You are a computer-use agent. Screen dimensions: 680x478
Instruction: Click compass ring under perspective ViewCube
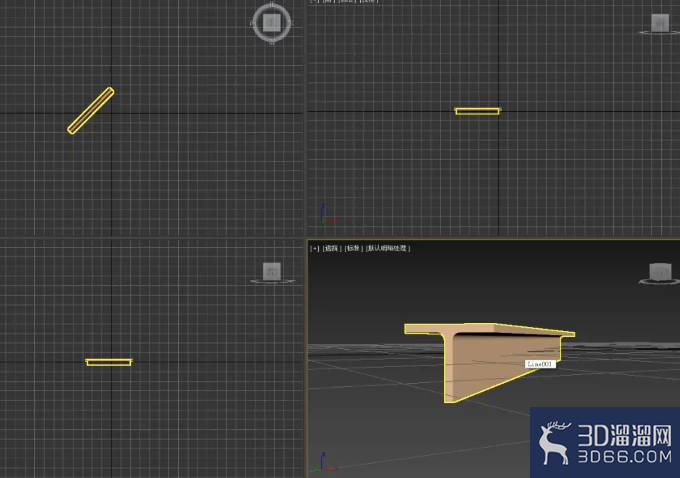(x=660, y=282)
